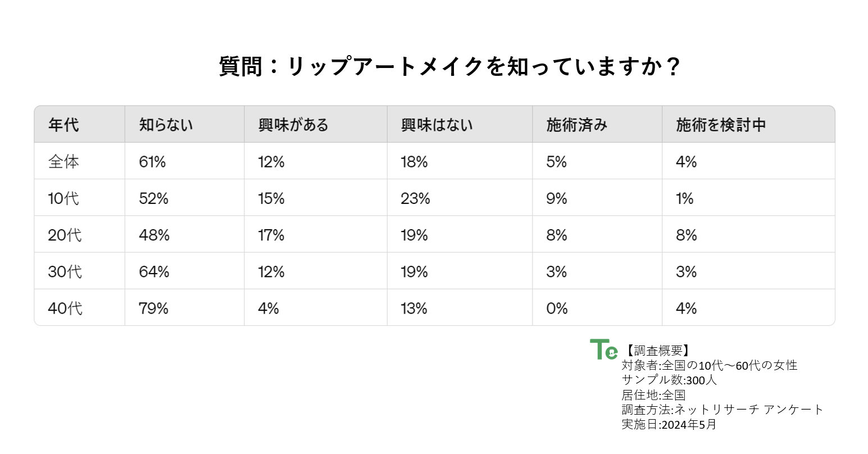Select the 年代 column header
Screen dimensions: 868x454
pyautogui.click(x=63, y=125)
